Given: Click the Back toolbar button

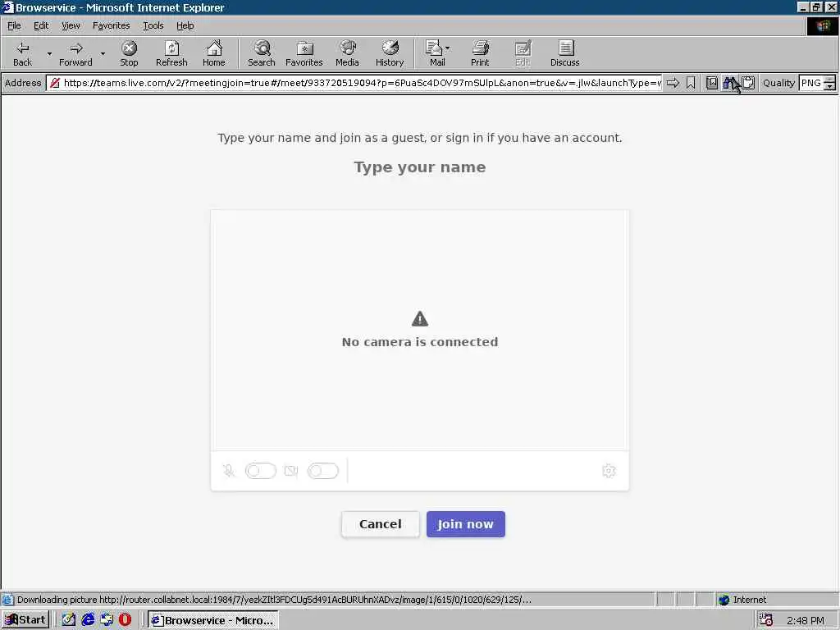Looking at the screenshot, I should click(22, 53).
